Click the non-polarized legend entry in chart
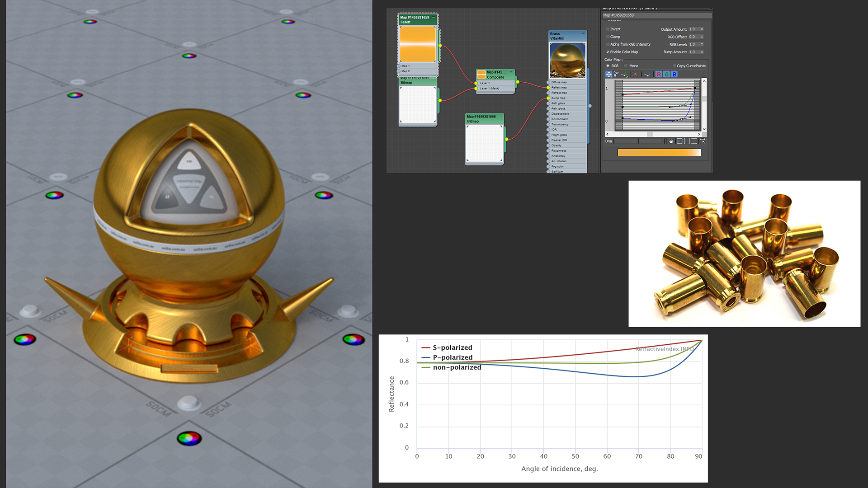Viewport: 868px width, 488px height. click(x=451, y=367)
